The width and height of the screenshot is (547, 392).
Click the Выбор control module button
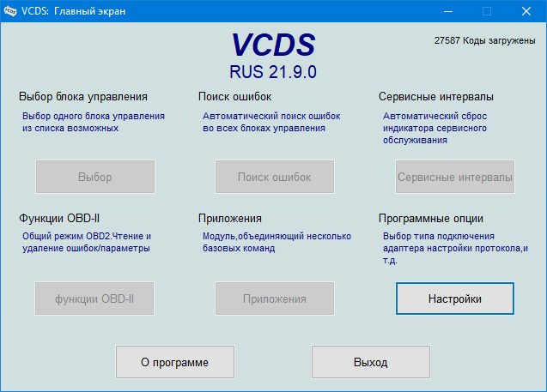(95, 177)
